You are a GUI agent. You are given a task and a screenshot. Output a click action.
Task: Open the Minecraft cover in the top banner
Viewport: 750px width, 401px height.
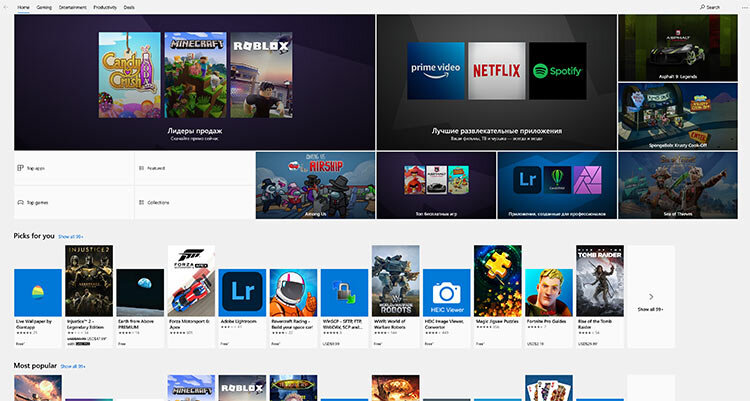coord(195,75)
